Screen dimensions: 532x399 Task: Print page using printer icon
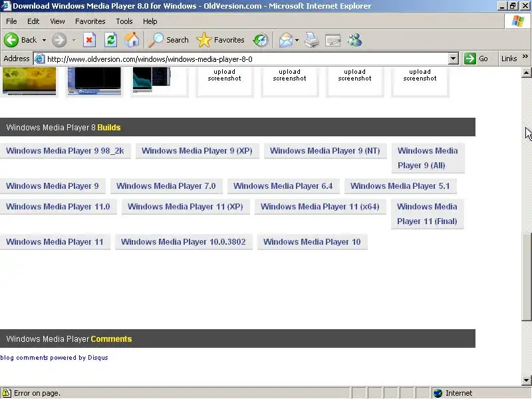[311, 40]
